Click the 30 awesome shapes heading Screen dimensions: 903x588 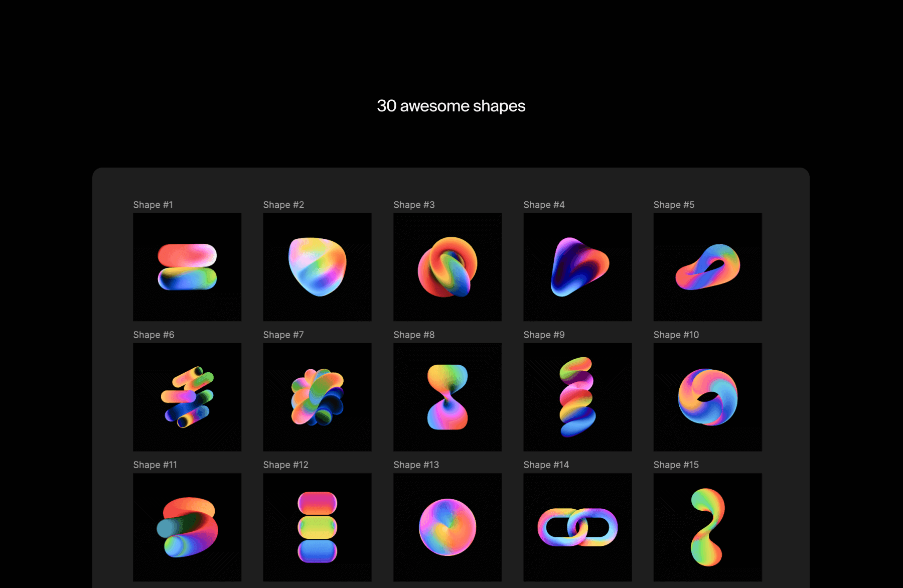point(451,106)
